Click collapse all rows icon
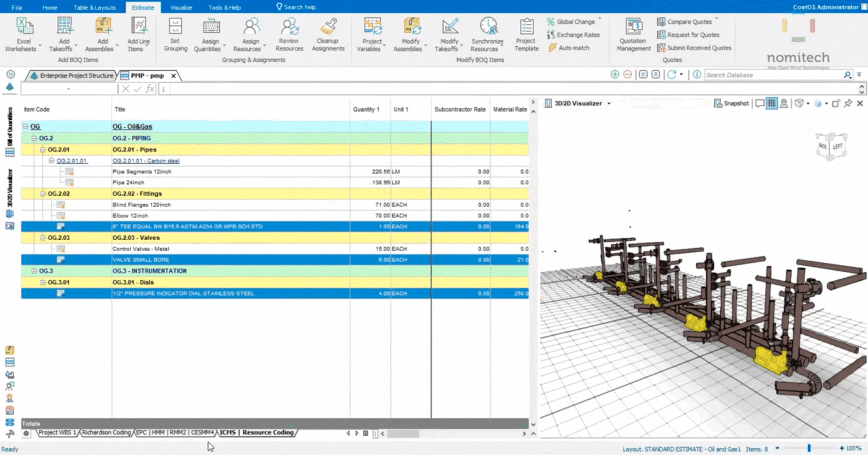The width and height of the screenshot is (868, 455). pos(656,75)
